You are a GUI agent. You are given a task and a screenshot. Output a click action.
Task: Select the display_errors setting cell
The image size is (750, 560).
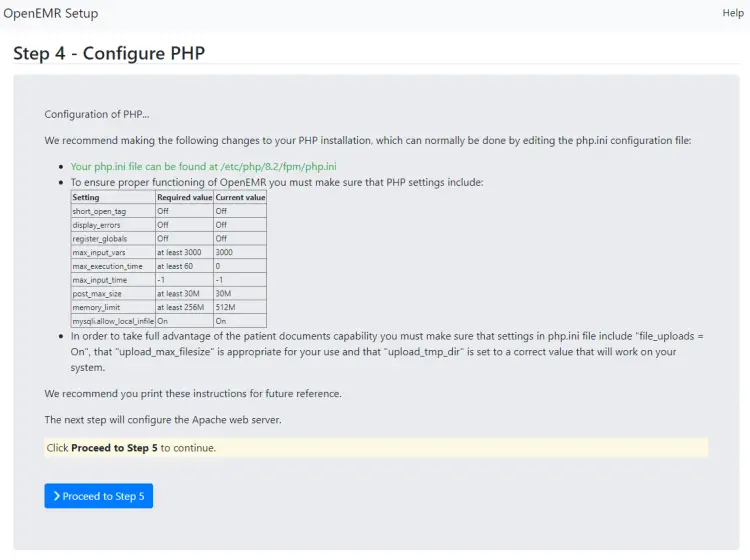click(x=97, y=225)
